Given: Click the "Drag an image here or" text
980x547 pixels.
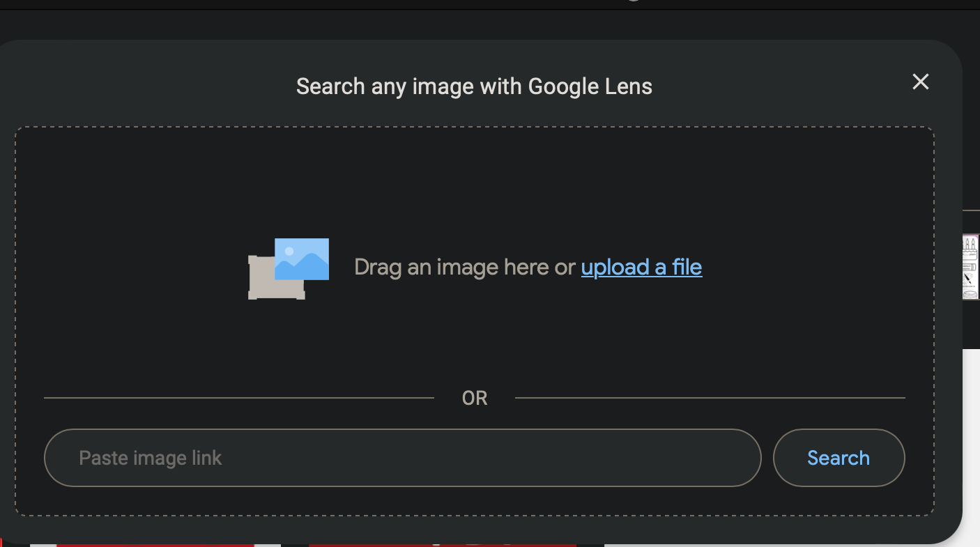Looking at the screenshot, I should coord(465,267).
